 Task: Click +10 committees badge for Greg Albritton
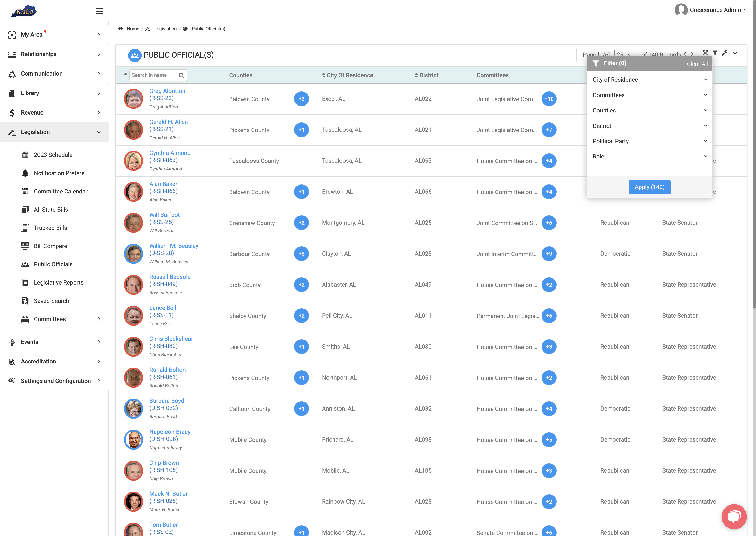coord(549,99)
